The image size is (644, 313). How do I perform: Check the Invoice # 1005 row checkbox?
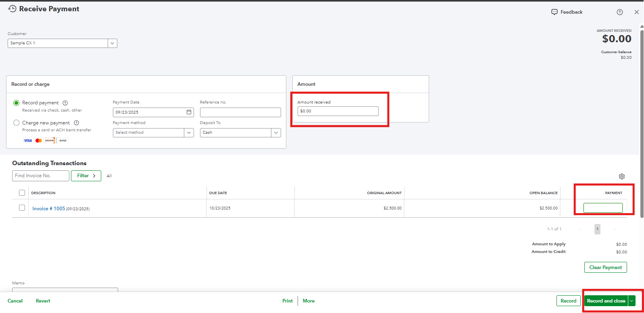point(22,208)
